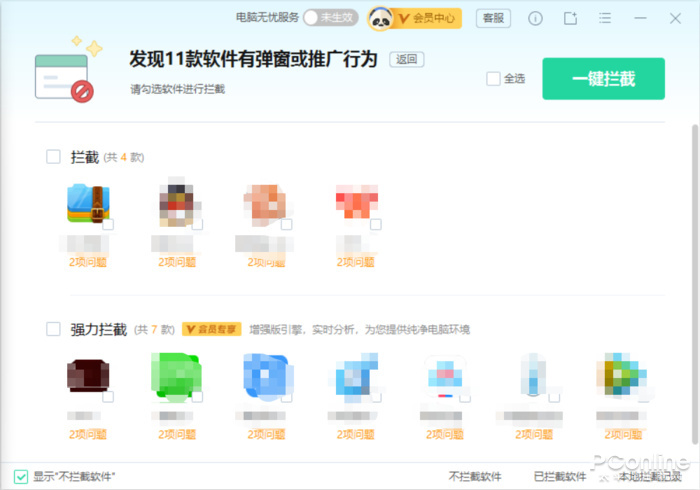
Task: Open the 已拦截软件 link
Action: [560, 477]
